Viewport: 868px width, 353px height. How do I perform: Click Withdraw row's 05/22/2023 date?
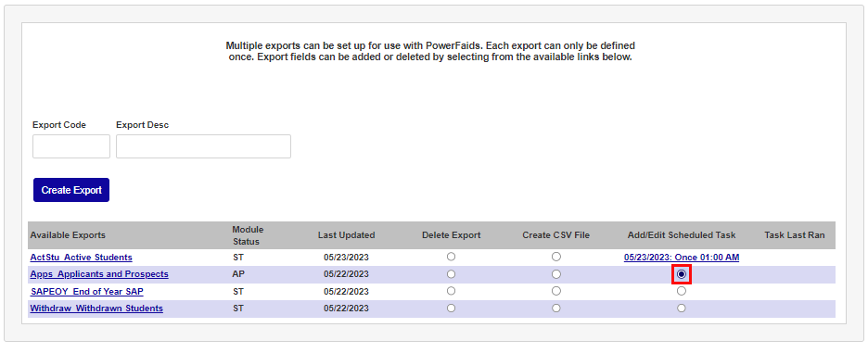click(347, 309)
